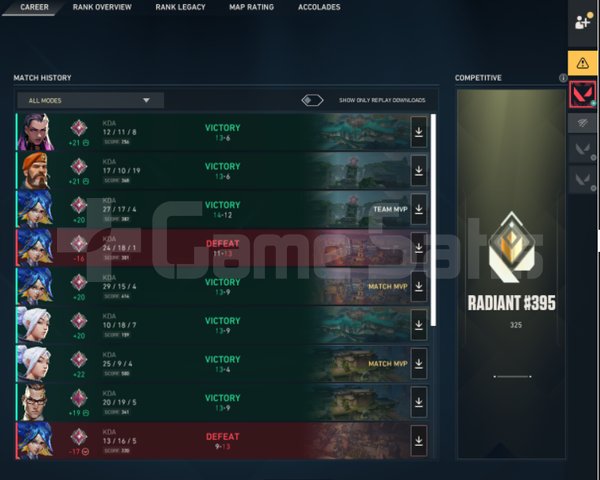Open the 14-12 victory match
Image resolution: width=600 pixels, height=480 pixels.
pyautogui.click(x=222, y=209)
